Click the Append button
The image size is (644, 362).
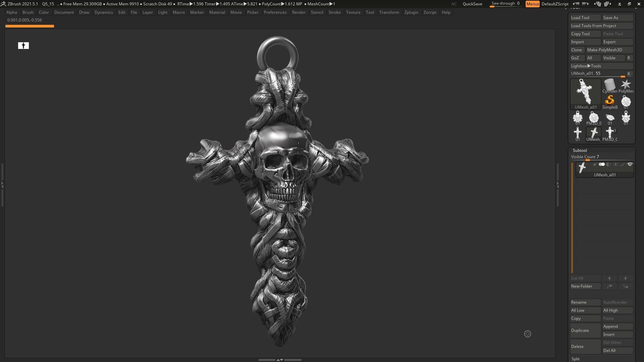pos(618,326)
